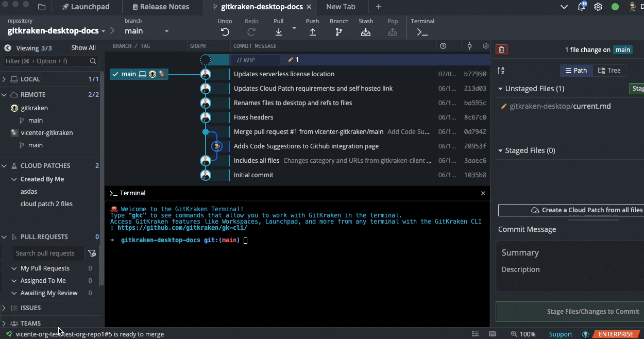Click Create a Cloud Patch from all files
The image size is (644, 339).
pyautogui.click(x=571, y=210)
